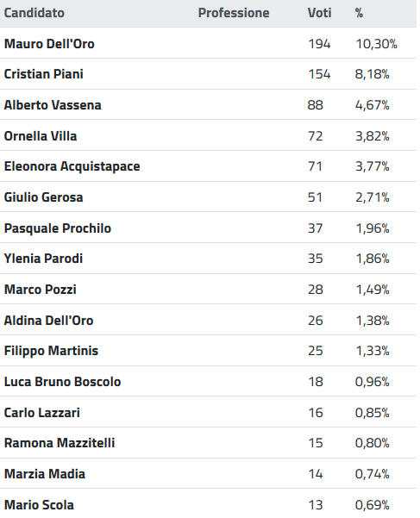Screen dimensions: 420x518
Task: Select Marzia Madia from the table
Action: point(45,474)
